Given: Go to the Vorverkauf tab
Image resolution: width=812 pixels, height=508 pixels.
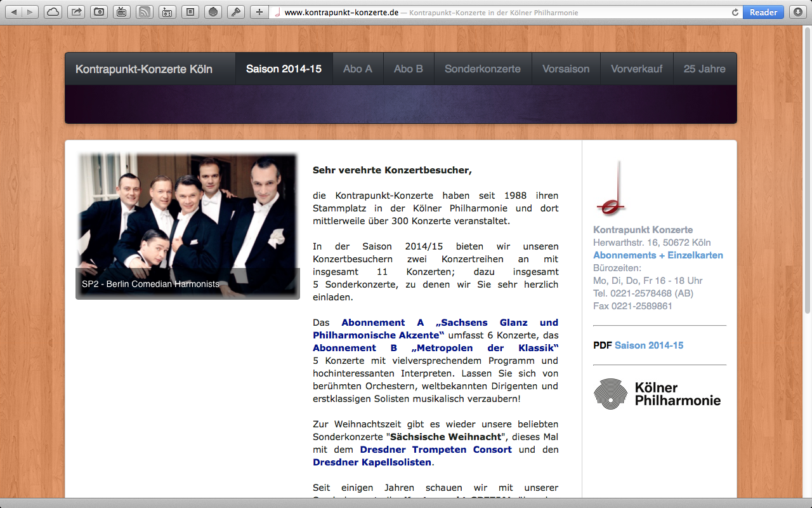Looking at the screenshot, I should (636, 69).
